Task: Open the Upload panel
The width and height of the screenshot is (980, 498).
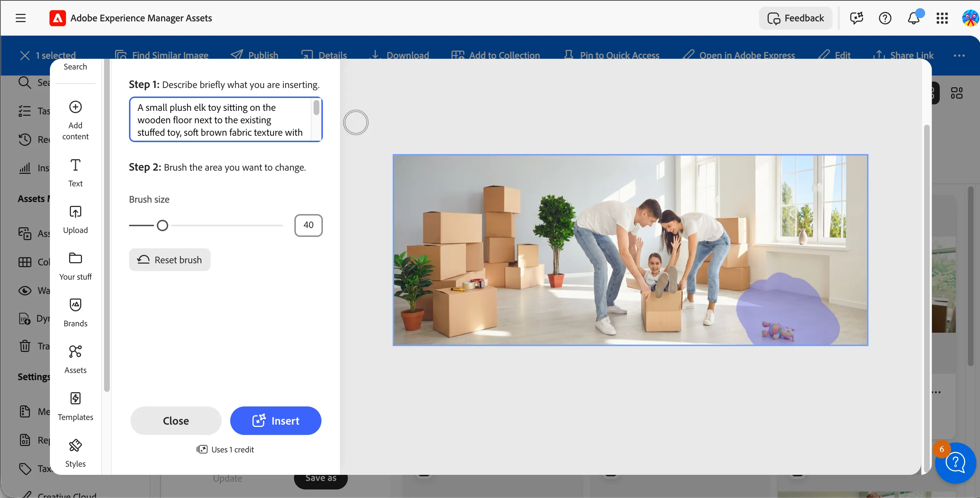Action: pyautogui.click(x=75, y=220)
